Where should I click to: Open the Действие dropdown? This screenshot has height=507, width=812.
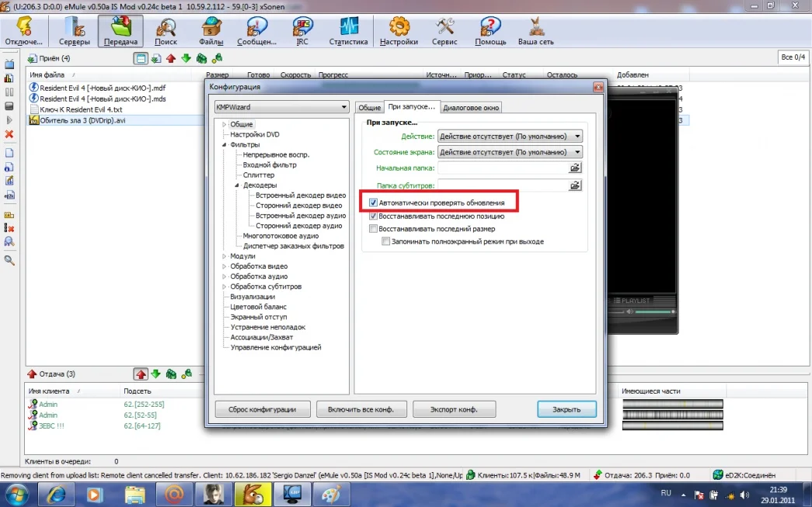(510, 136)
